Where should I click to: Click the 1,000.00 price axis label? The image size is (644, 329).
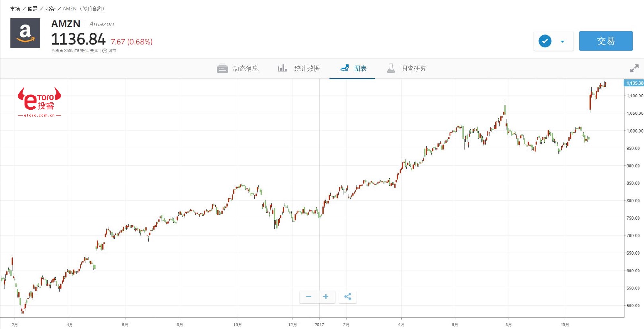coord(635,131)
